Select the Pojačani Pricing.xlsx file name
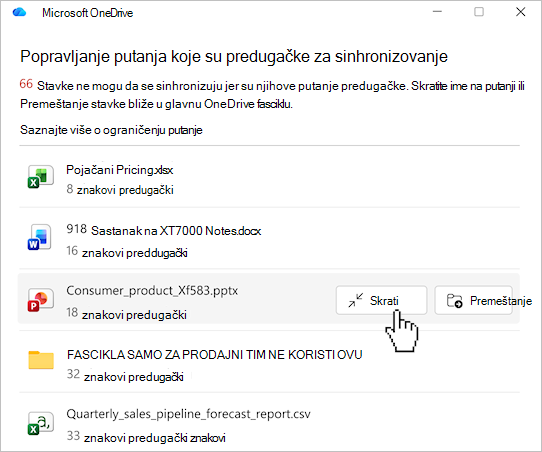 [120, 170]
